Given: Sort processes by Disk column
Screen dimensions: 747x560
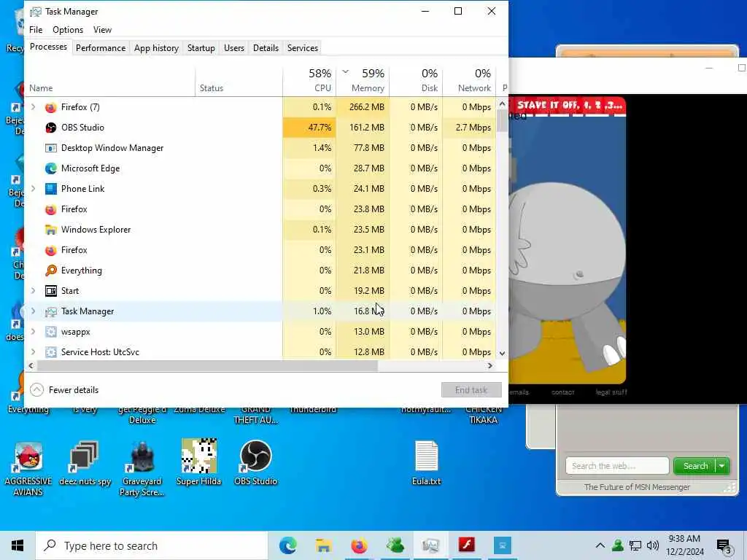Looking at the screenshot, I should tap(416, 80).
